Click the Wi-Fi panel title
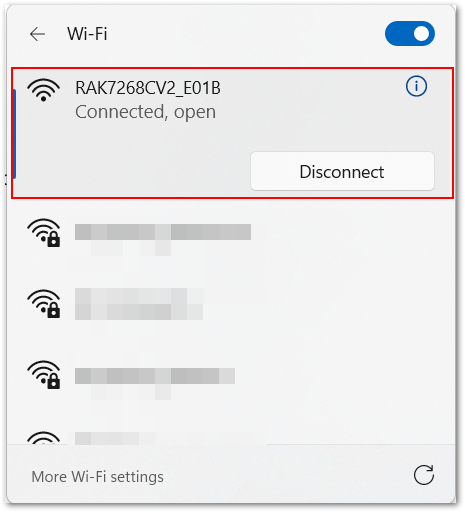The width and height of the screenshot is (465, 512). coord(87,34)
